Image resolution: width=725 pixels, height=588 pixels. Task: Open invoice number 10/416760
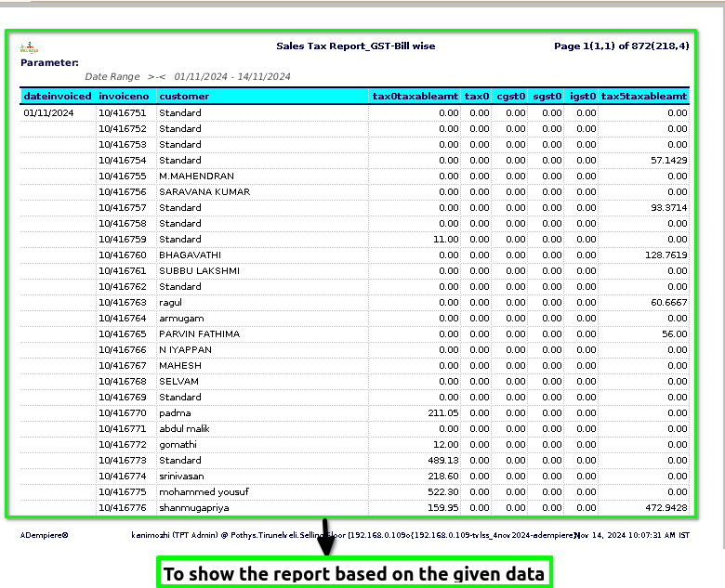coord(122,255)
